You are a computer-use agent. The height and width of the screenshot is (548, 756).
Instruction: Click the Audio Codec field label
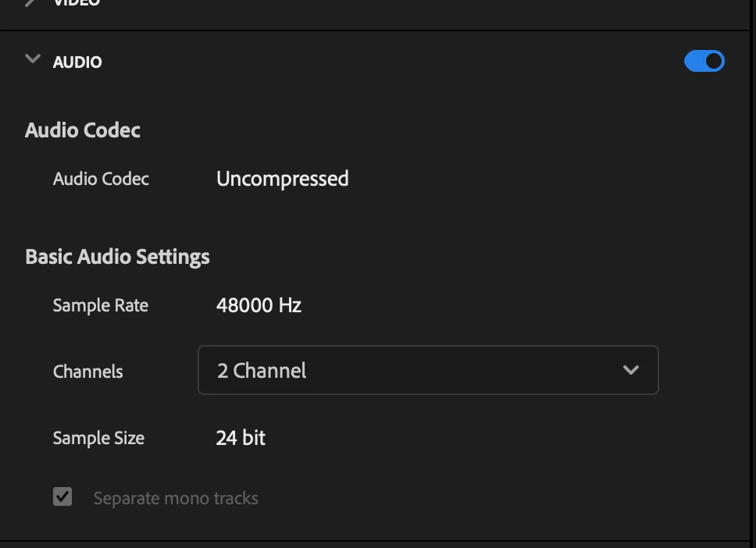point(101,179)
